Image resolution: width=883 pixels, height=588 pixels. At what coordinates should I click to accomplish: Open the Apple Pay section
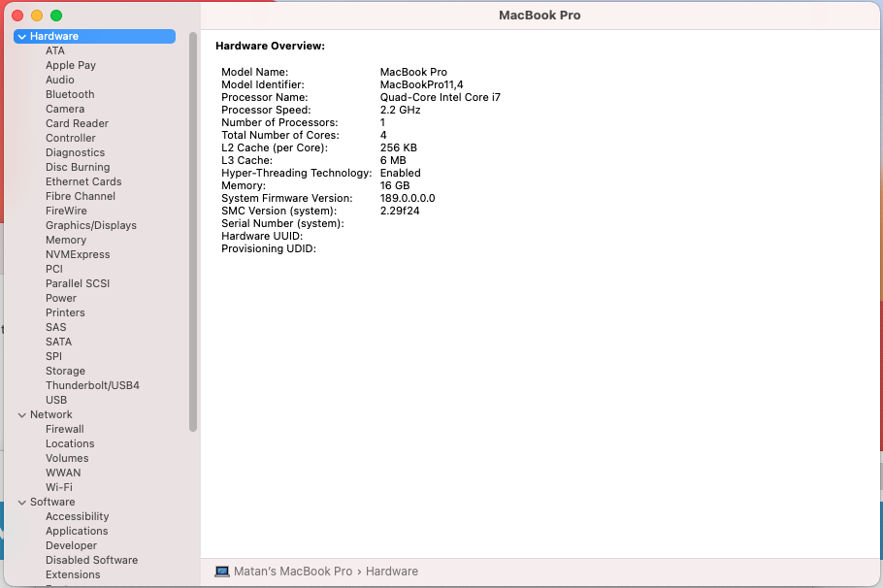[x=71, y=65]
